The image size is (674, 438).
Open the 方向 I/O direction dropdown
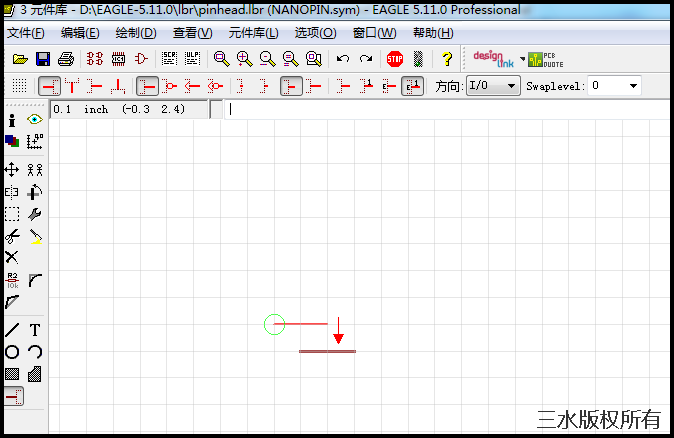click(494, 86)
